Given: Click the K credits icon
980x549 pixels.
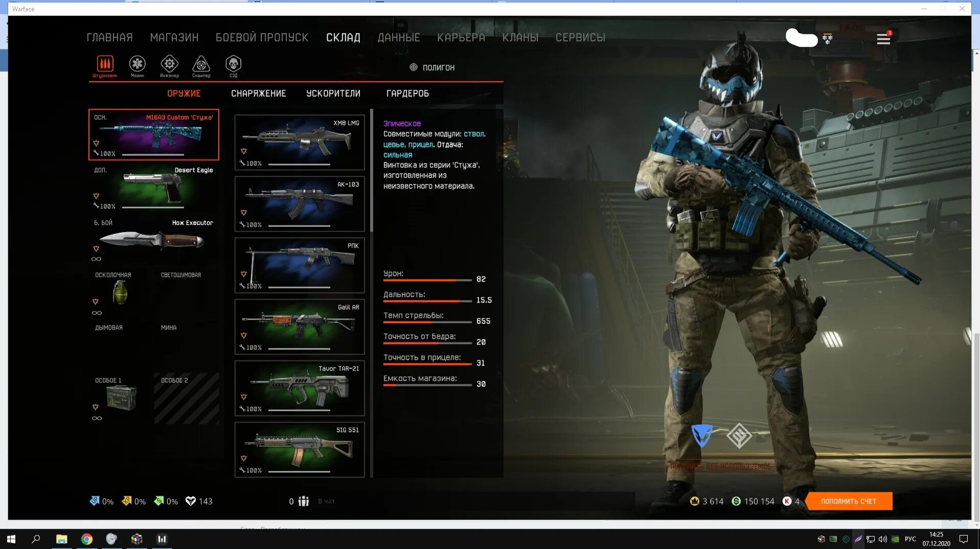Looking at the screenshot, I should [x=787, y=501].
